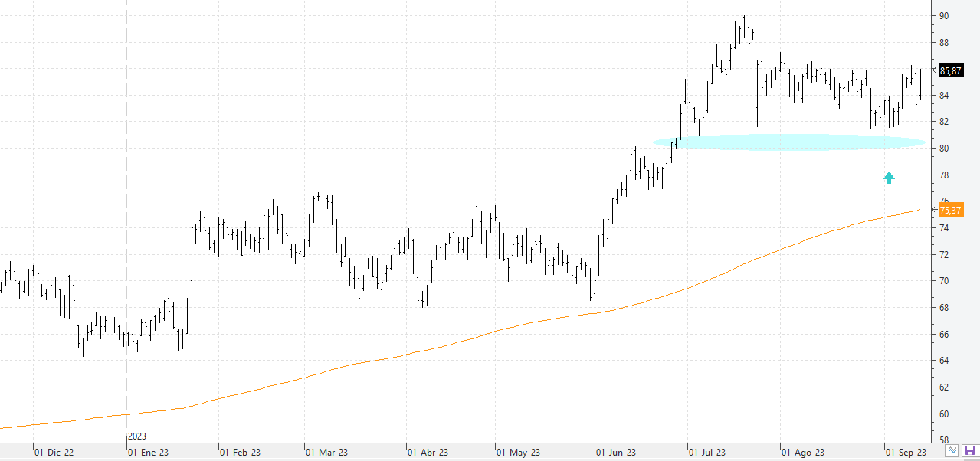Click the 2023 year marker label
This screenshot has height=461, width=980.
click(x=137, y=436)
